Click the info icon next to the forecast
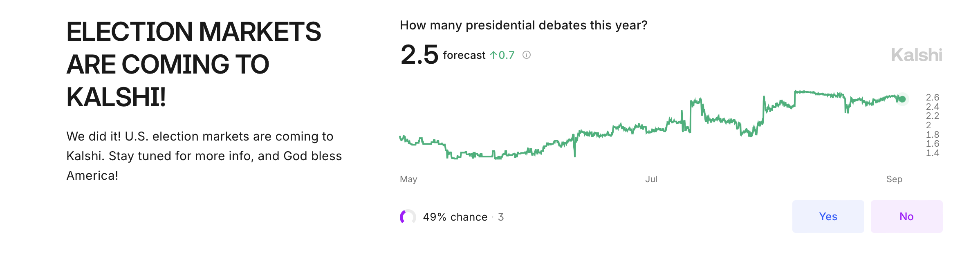The image size is (980, 257). (x=527, y=55)
